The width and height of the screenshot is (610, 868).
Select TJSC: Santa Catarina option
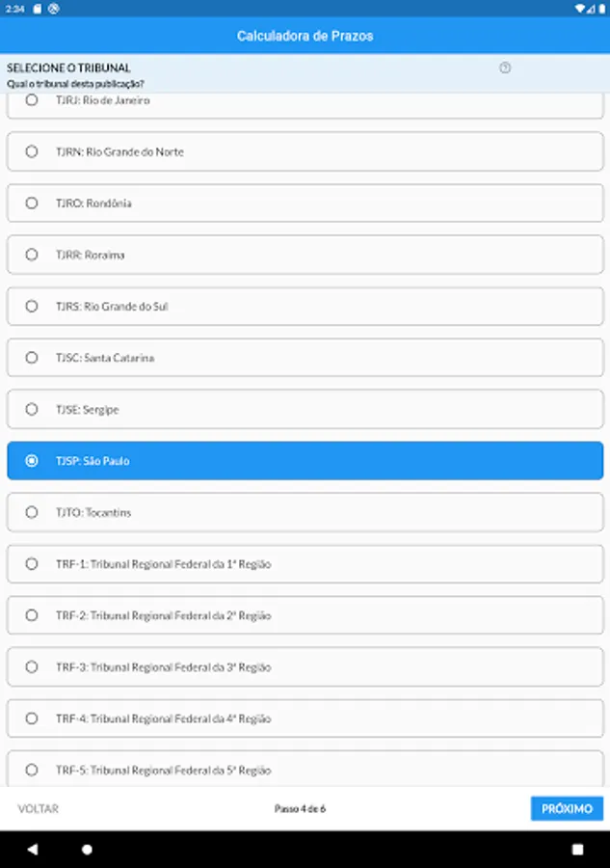pos(305,358)
